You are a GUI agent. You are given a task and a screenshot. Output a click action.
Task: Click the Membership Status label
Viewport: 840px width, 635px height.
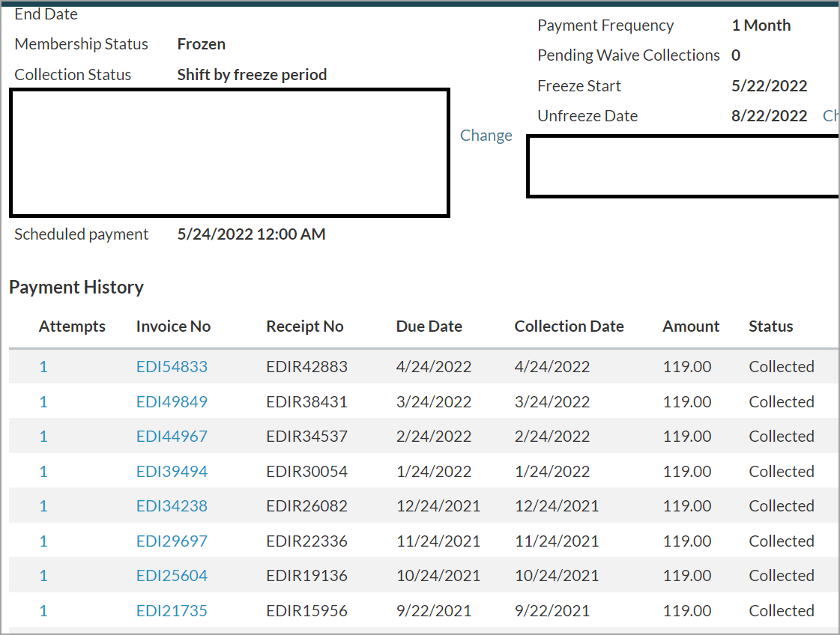tap(81, 44)
